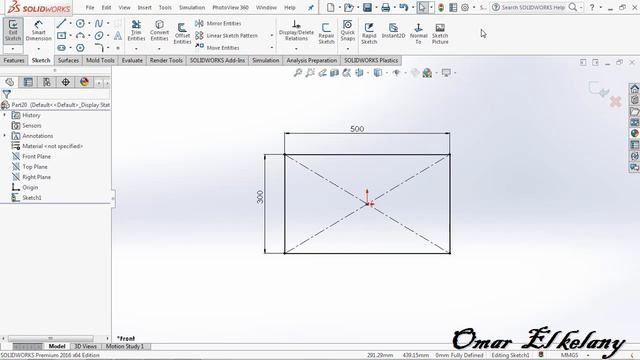Image resolution: width=640 pixels, height=360 pixels.
Task: Select the Line sketch tool
Action: (x=61, y=24)
